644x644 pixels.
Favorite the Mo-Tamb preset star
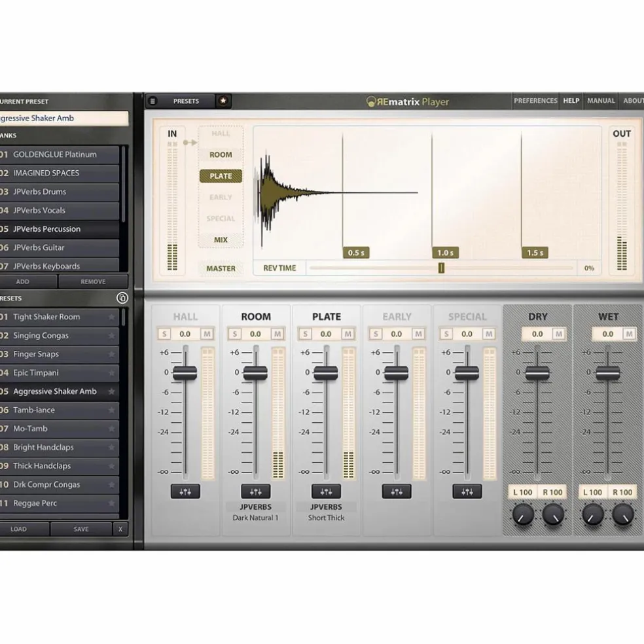point(111,429)
